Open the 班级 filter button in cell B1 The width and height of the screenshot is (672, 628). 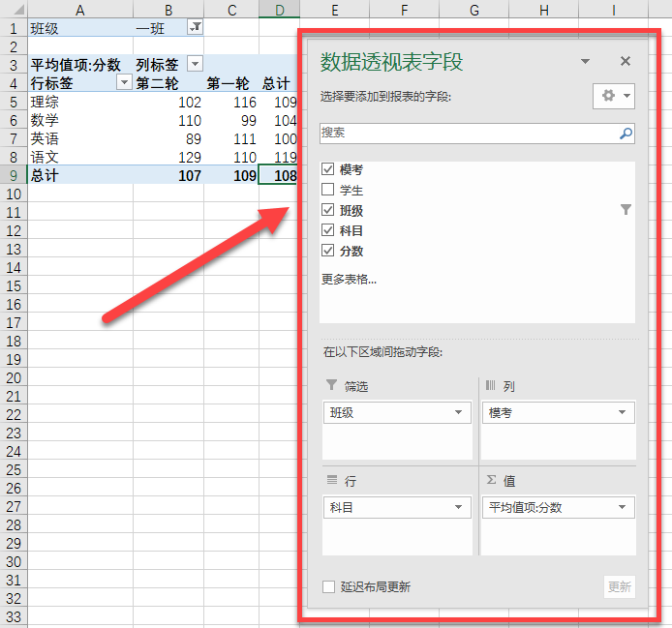point(195,27)
